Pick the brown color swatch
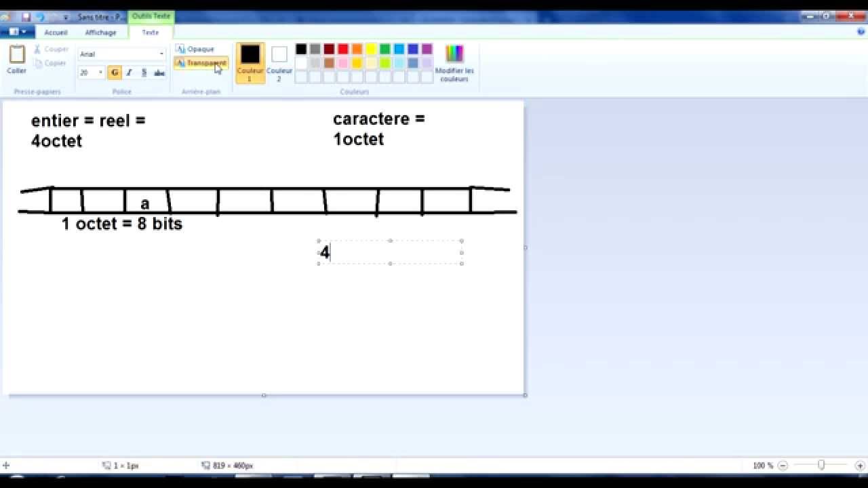 tap(329, 63)
